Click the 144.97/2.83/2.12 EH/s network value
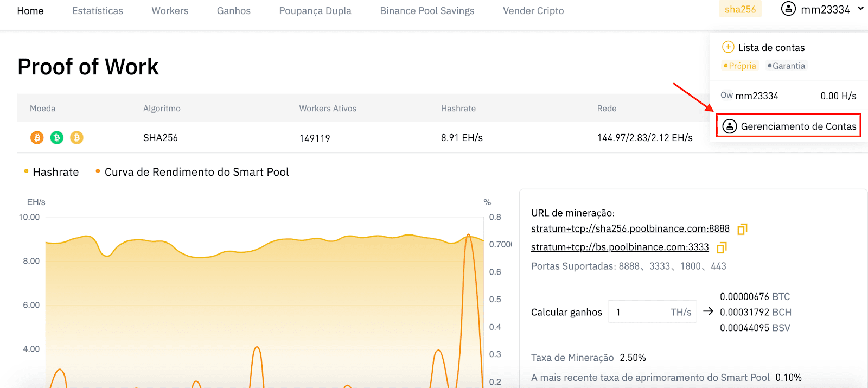 (645, 138)
